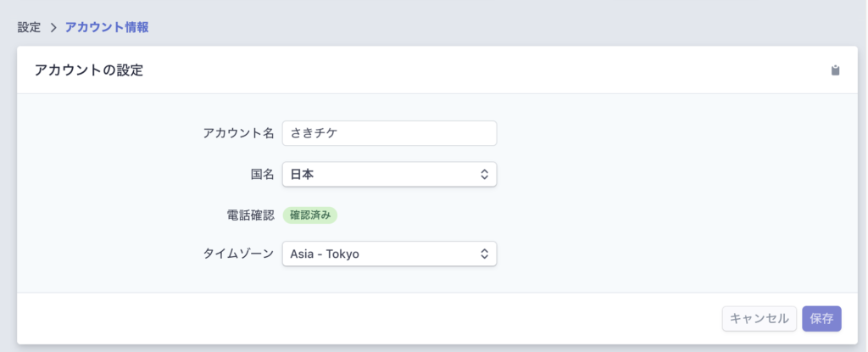Click the 国名 field label

[x=263, y=174]
